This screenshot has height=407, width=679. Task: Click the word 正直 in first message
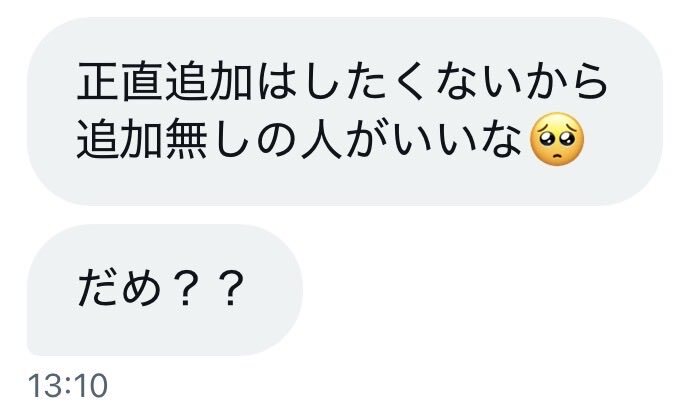(x=121, y=81)
